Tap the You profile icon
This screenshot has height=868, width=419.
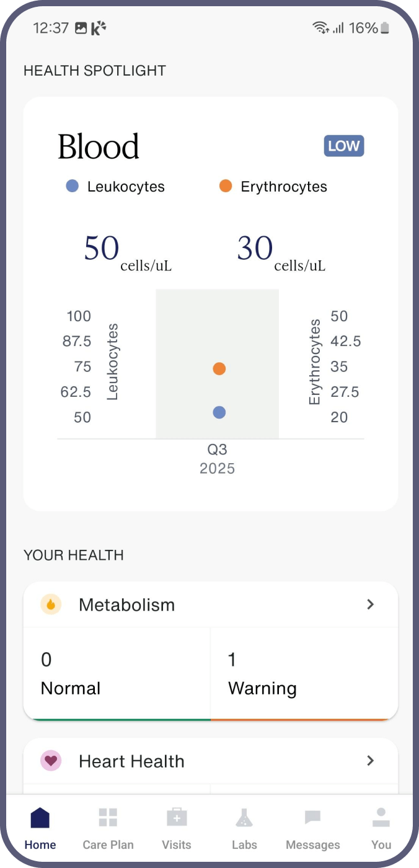coord(381,817)
